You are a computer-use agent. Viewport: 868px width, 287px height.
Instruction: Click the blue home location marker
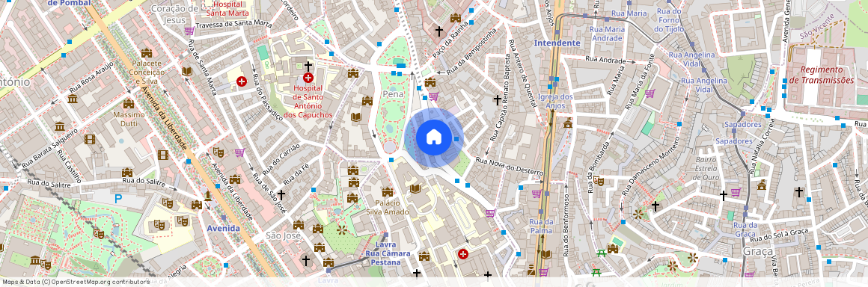(433, 137)
